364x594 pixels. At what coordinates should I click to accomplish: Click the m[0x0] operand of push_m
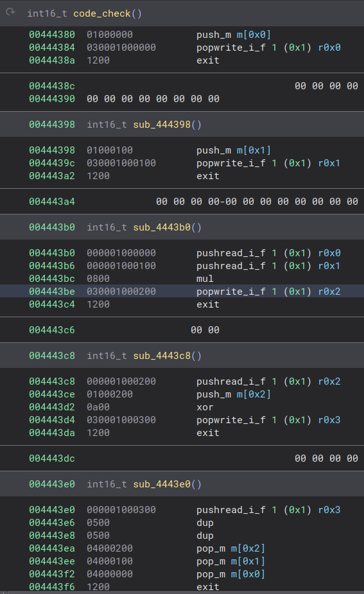(x=254, y=35)
